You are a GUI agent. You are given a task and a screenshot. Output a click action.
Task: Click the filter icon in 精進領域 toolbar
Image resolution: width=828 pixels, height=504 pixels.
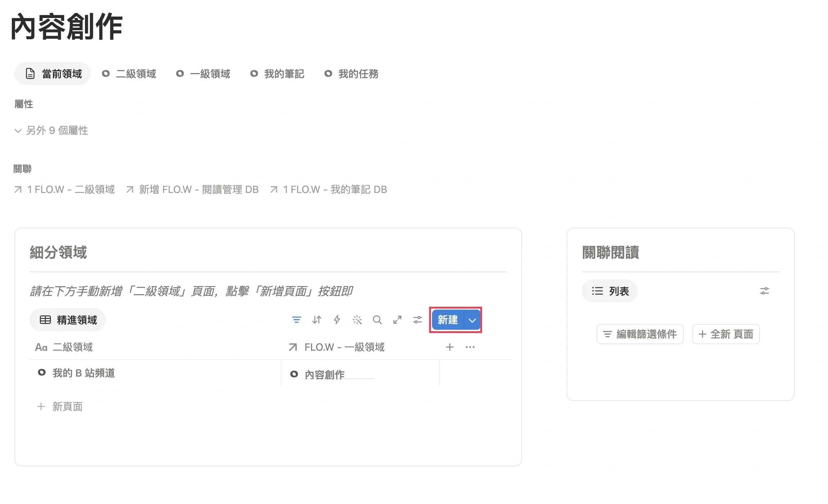296,320
